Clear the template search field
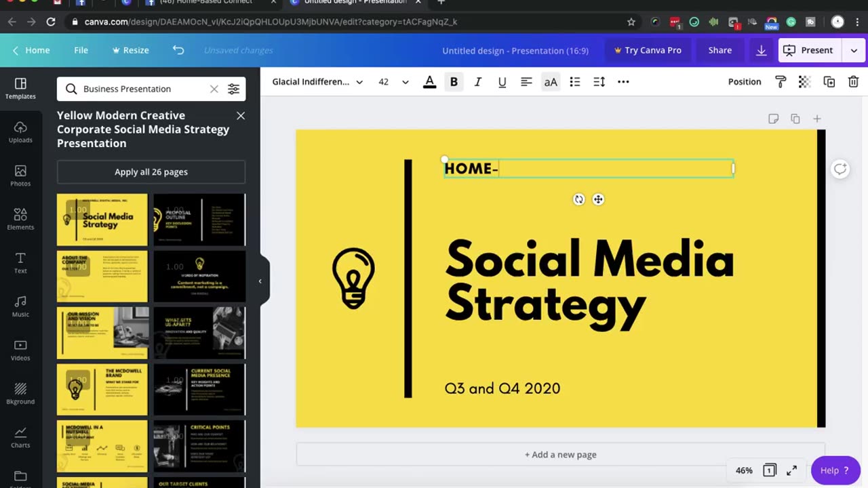868x488 pixels. click(214, 89)
